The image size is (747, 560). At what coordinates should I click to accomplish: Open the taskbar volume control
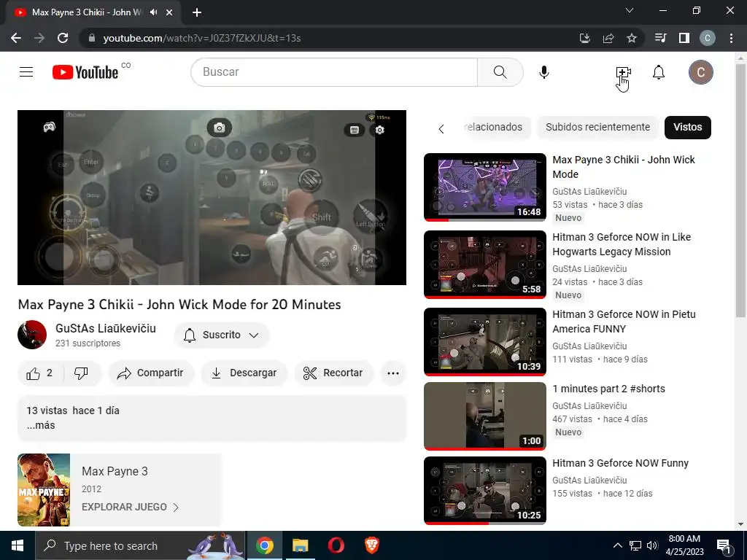tap(652, 545)
